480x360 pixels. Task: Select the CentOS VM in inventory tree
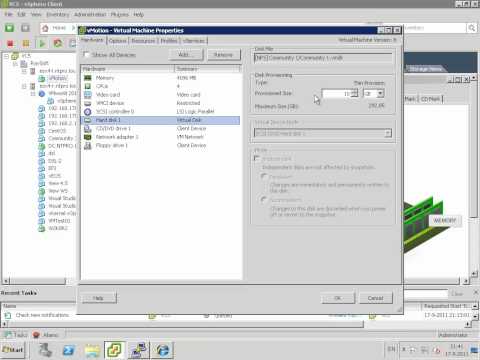coord(57,131)
